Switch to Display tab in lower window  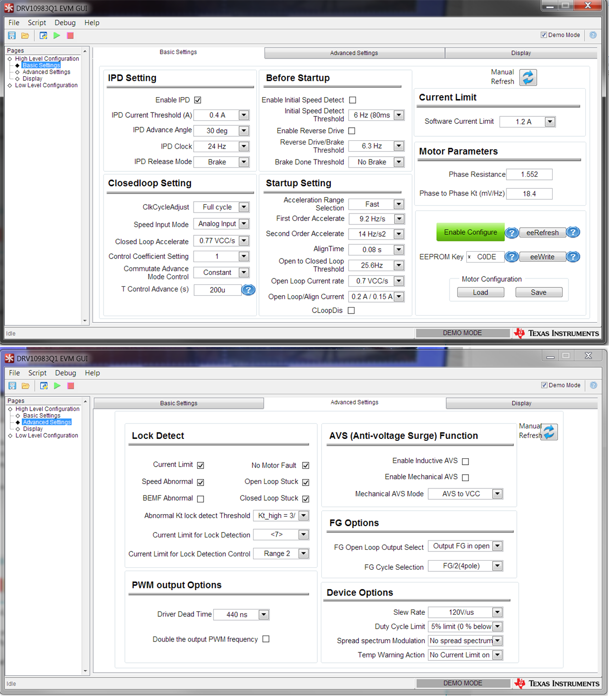coord(521,403)
